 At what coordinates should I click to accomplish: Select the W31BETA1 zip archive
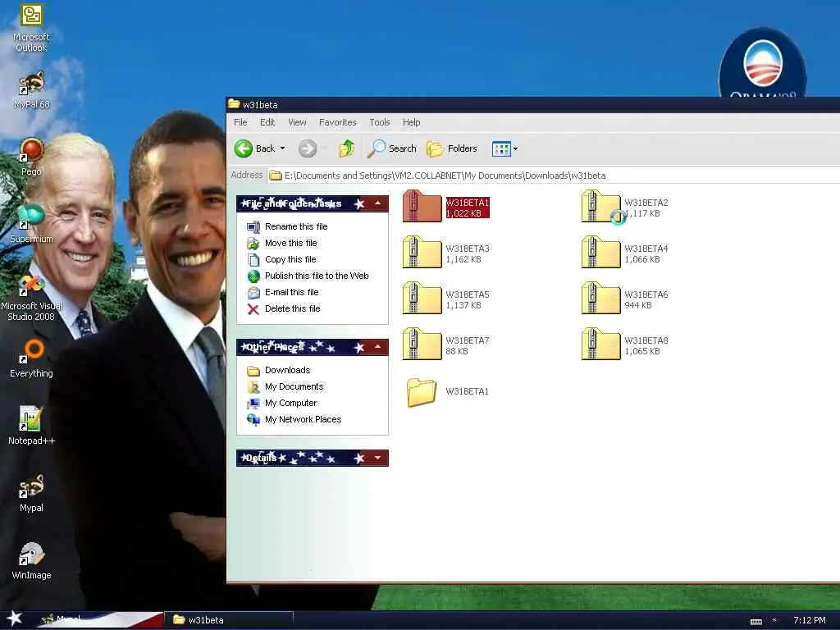445,207
